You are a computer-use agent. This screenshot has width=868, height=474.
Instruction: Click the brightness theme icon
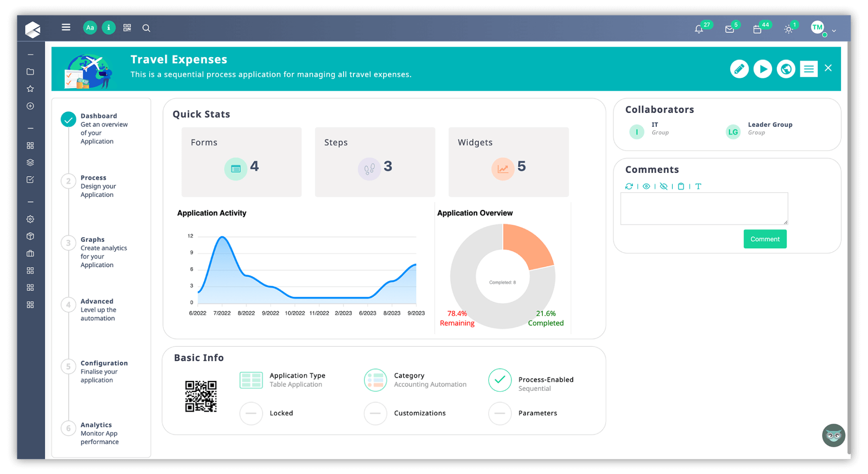(x=789, y=30)
